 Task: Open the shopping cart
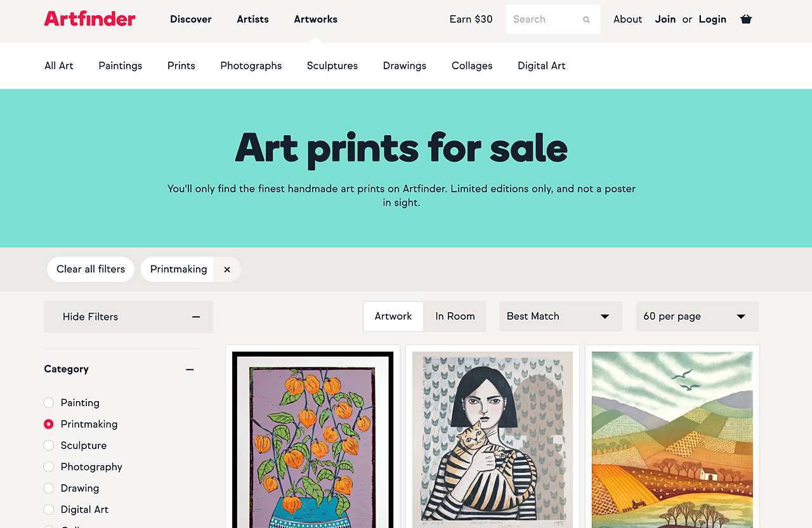[x=746, y=19]
